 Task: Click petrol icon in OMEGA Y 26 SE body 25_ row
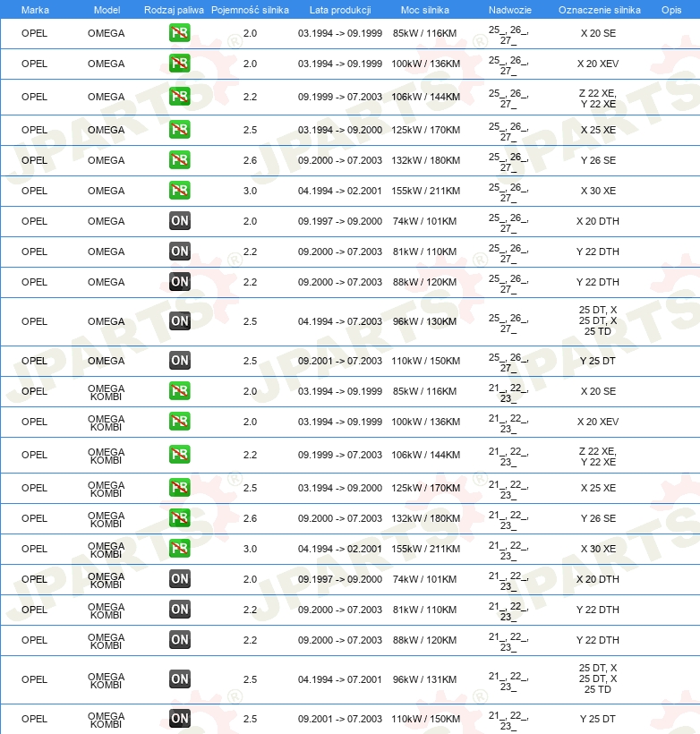(180, 160)
